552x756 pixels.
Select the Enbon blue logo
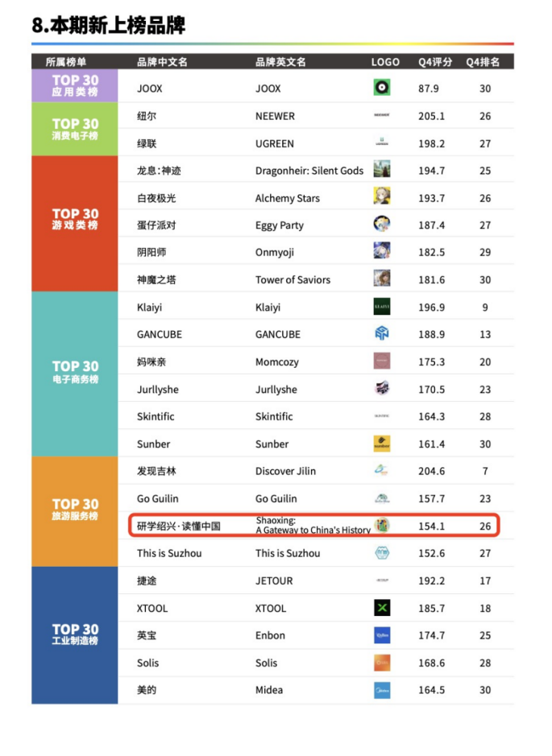click(x=382, y=635)
